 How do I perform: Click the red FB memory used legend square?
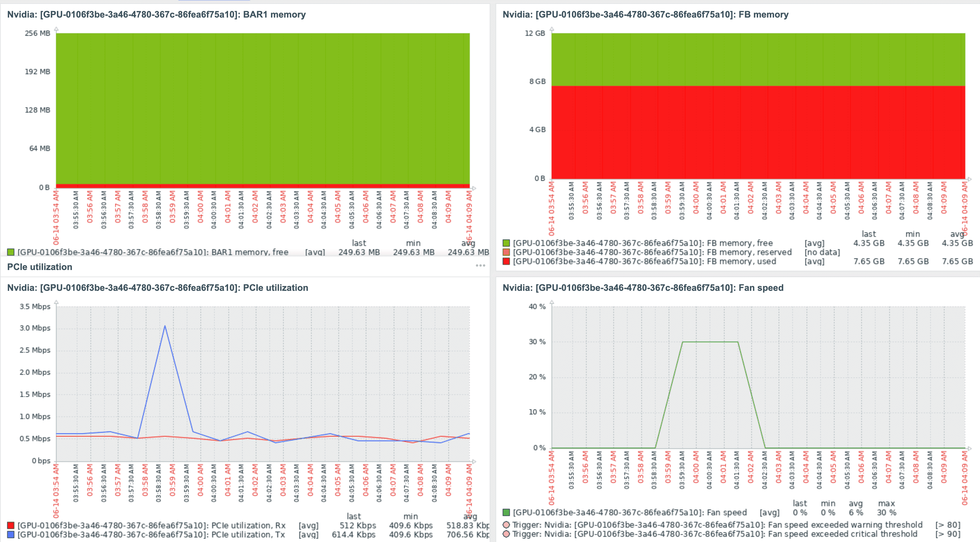click(506, 261)
